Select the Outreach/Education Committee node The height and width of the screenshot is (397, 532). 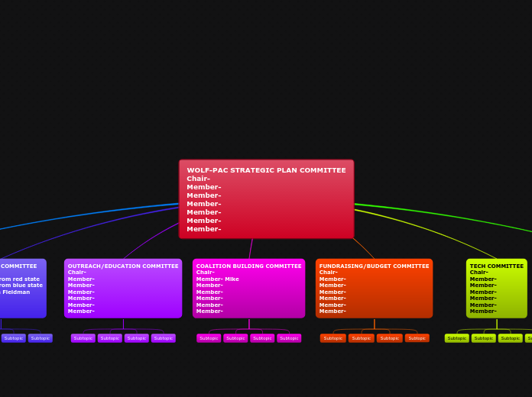tap(123, 289)
